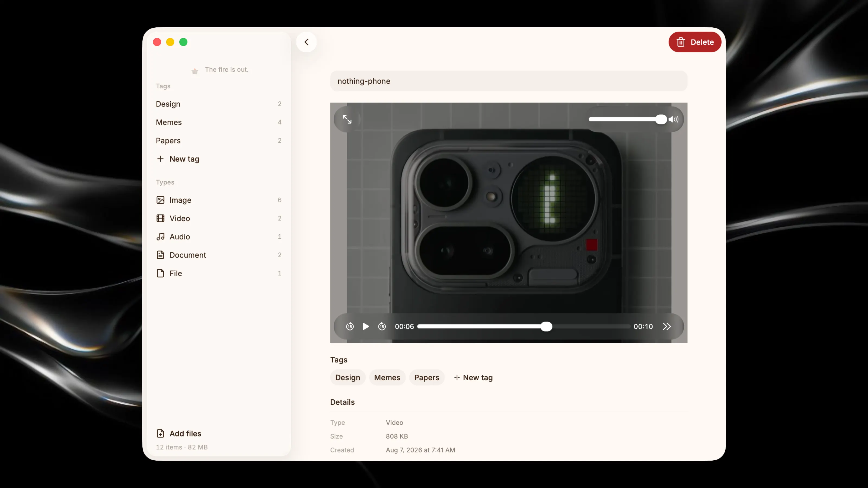Click the Add files icon
Viewport: 868px width, 488px height.
160,434
